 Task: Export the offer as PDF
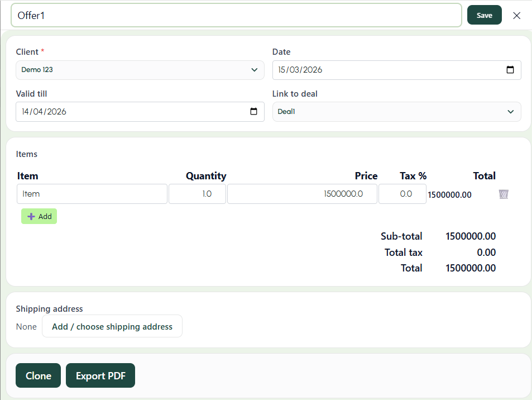(x=100, y=375)
